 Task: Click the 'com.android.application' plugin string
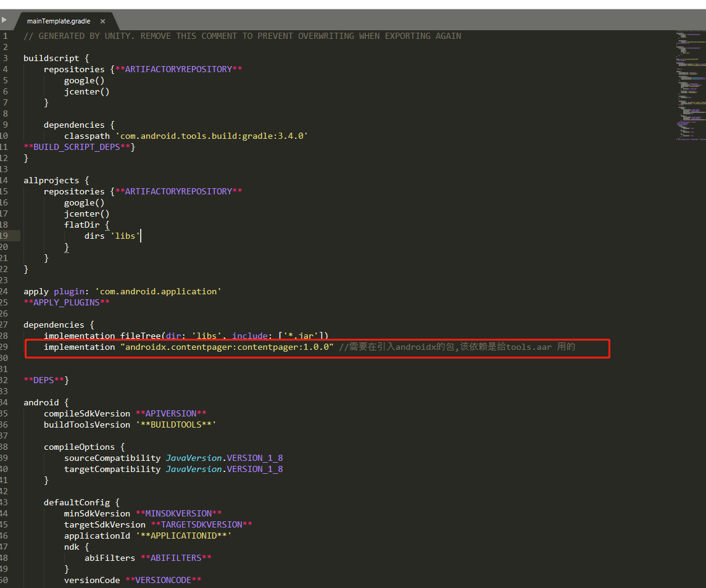click(158, 291)
